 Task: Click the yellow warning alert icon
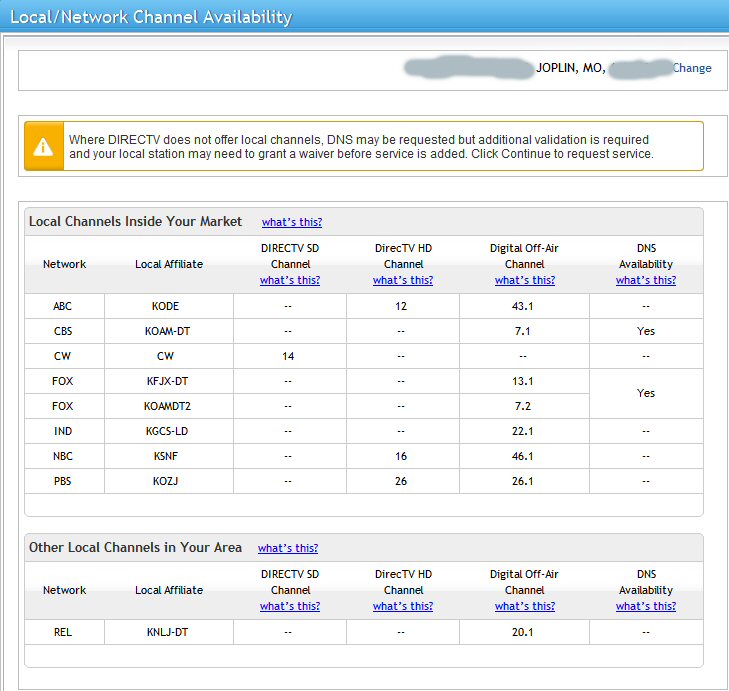[x=43, y=146]
